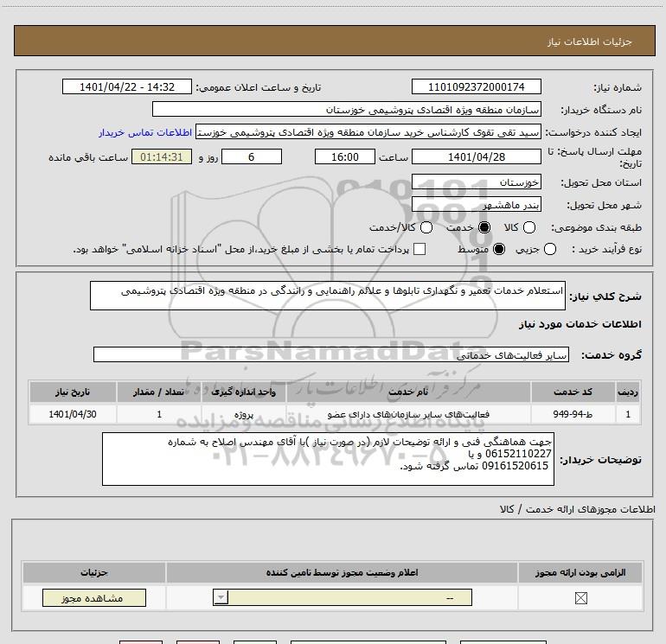This screenshot has width=666, height=644.
Task: Open the اطلاعات تماس خریدار link
Action: [x=145, y=133]
